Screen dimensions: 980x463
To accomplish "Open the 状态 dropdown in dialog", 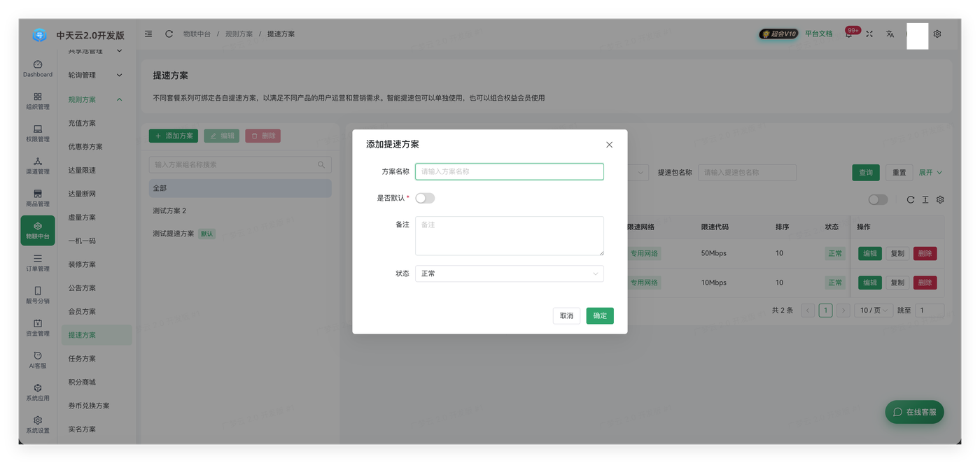I will [510, 273].
